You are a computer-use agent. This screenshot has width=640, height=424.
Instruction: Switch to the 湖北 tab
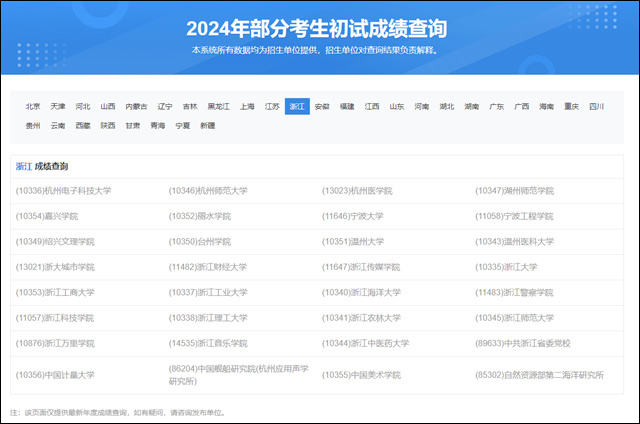point(447,107)
